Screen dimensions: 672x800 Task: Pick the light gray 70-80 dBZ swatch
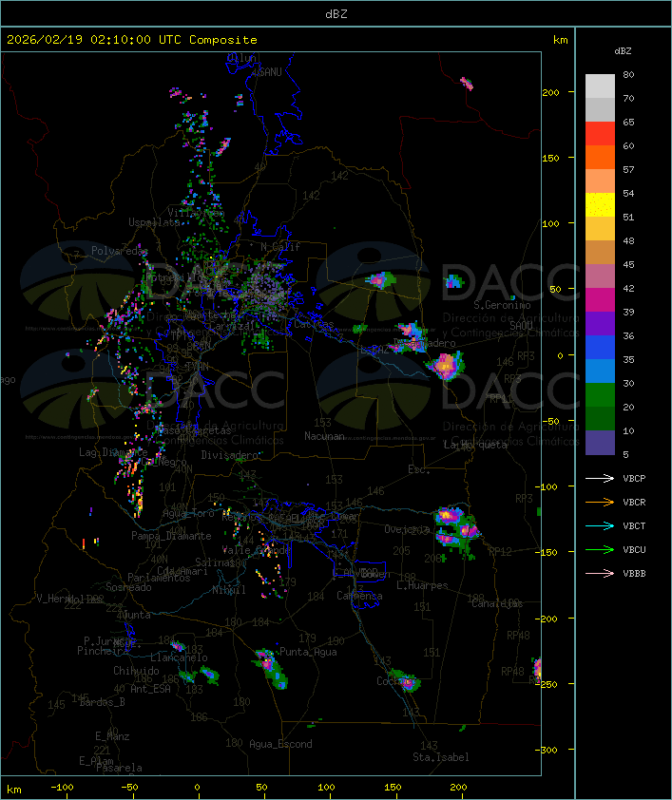[600, 86]
